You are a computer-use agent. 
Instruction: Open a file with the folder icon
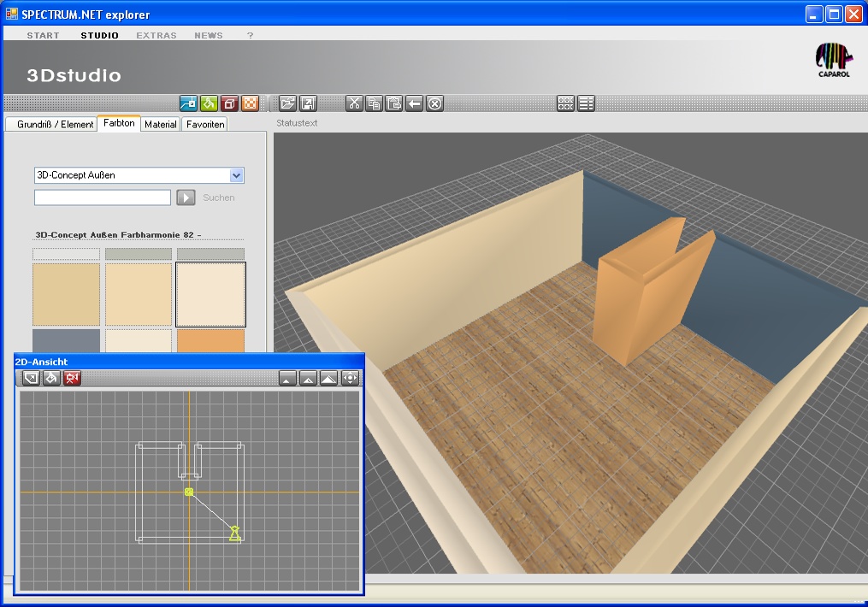point(288,103)
